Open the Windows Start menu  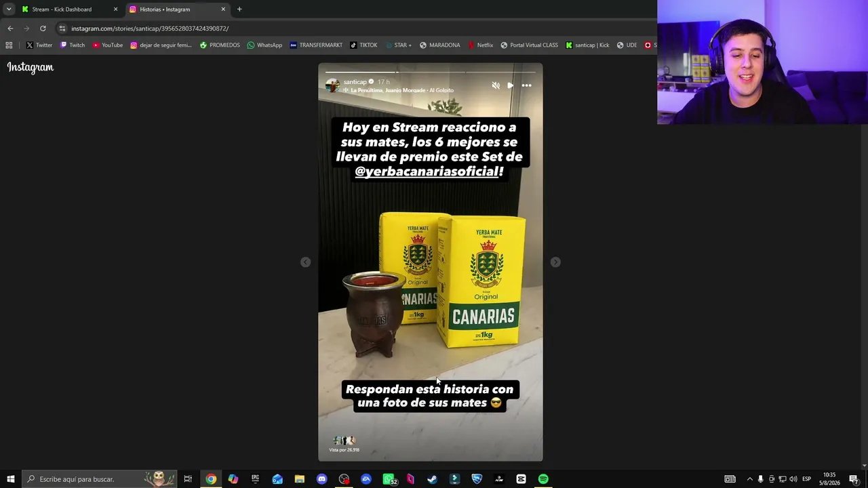10,479
